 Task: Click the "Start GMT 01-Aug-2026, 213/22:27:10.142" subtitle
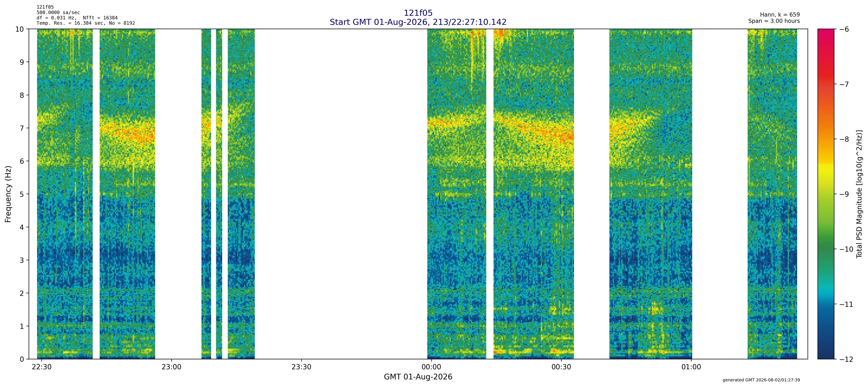click(418, 22)
